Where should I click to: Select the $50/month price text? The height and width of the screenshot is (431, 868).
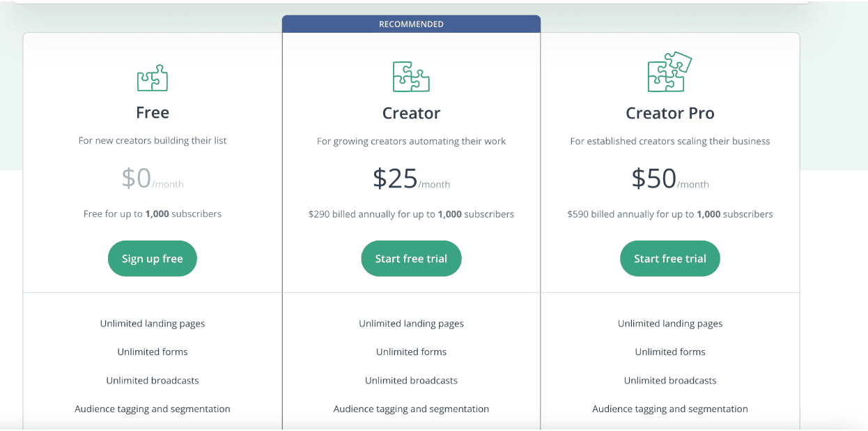(x=670, y=179)
